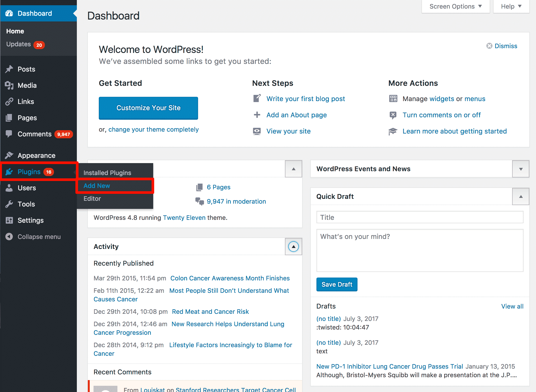Click the Title input field
The image size is (536, 392).
click(x=420, y=217)
